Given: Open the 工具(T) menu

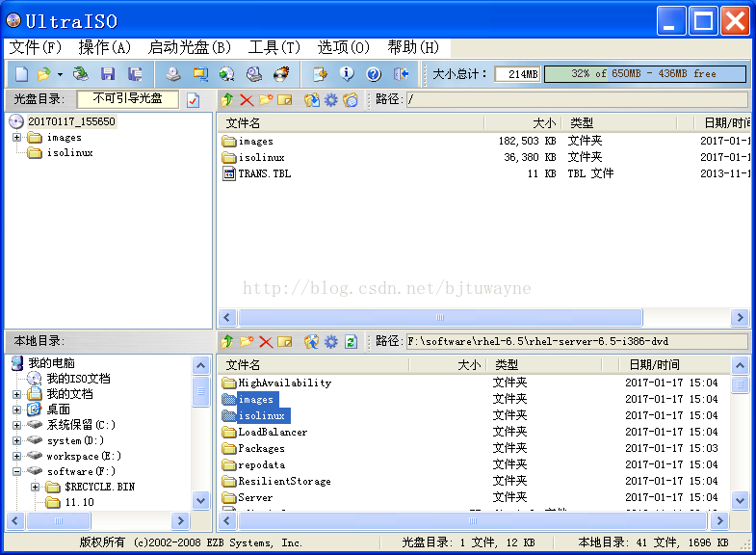Looking at the screenshot, I should pyautogui.click(x=274, y=47).
